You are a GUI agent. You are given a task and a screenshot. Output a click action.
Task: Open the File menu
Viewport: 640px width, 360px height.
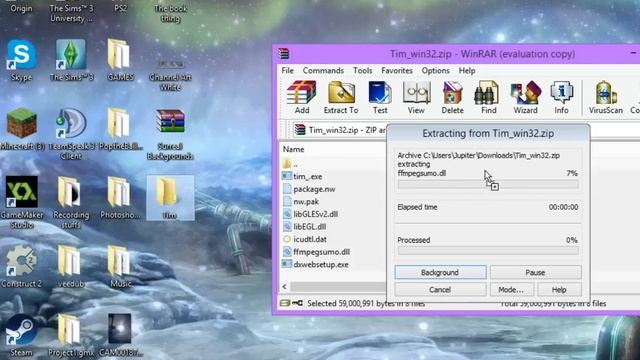click(x=287, y=71)
